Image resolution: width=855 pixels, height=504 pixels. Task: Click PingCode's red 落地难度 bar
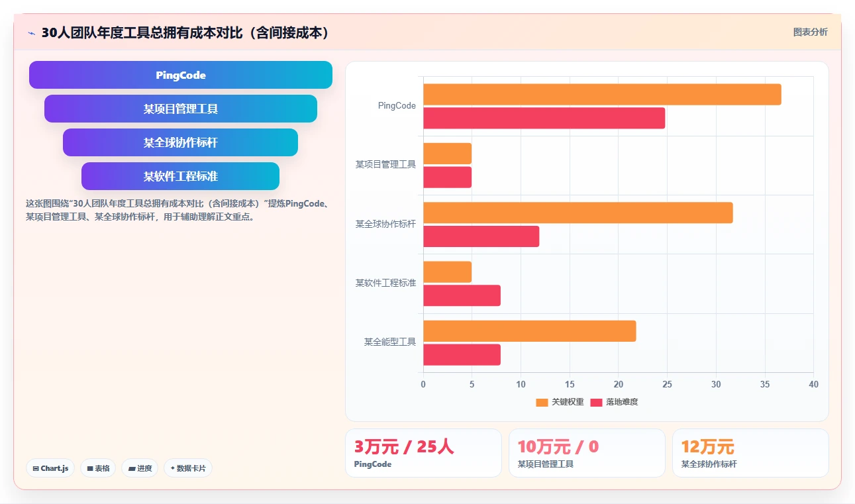[x=544, y=118]
